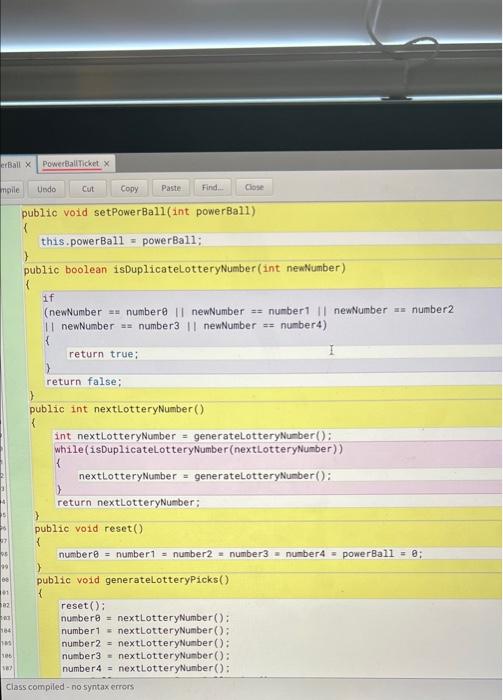Click the number1 = nextLotteryNumber(); line
This screenshot has height=700, width=503.
(x=145, y=631)
